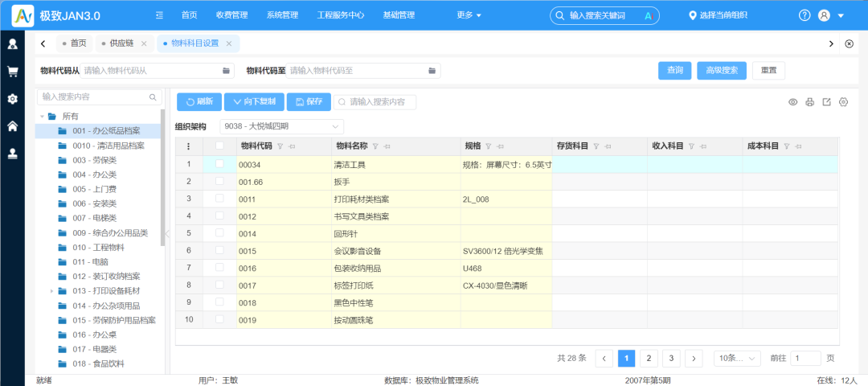Open the sidebar home icon
This screenshot has width=868, height=386.
pos(12,126)
